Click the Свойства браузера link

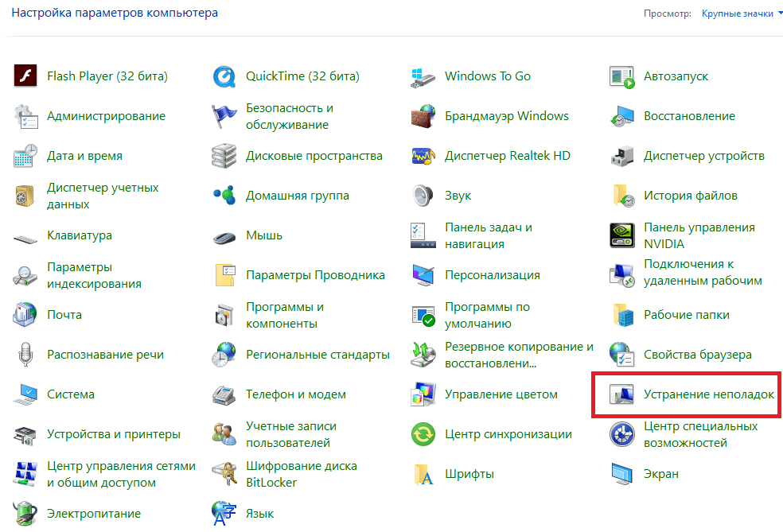697,355
